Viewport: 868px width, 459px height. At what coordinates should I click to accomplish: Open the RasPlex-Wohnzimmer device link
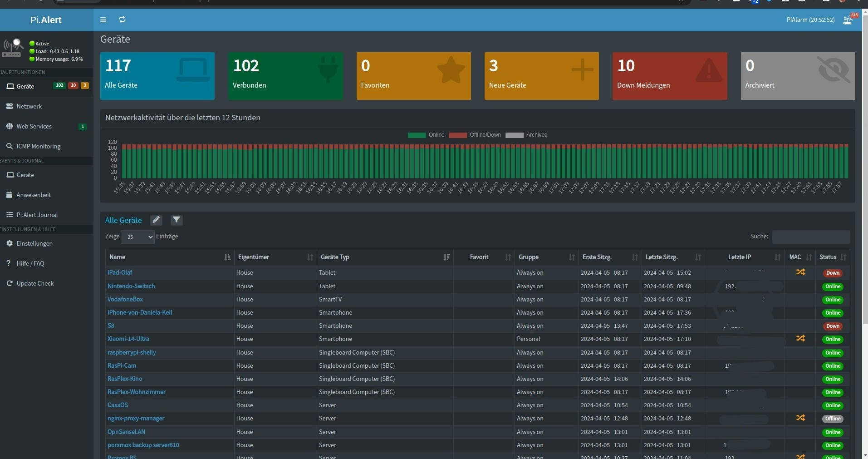click(x=137, y=392)
